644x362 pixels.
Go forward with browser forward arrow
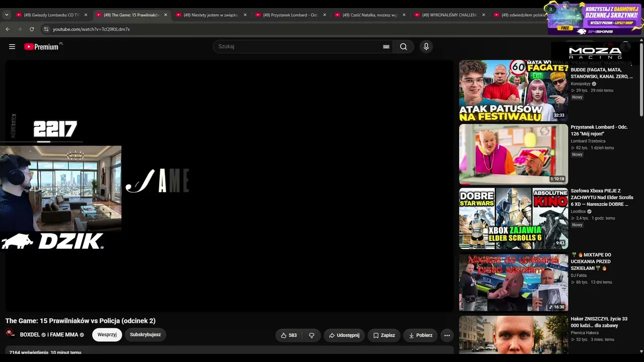(x=20, y=29)
